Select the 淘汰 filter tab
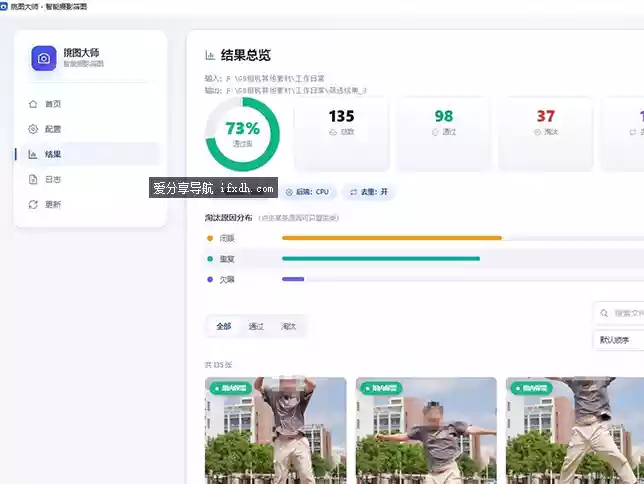This screenshot has height=484, width=644. (288, 326)
